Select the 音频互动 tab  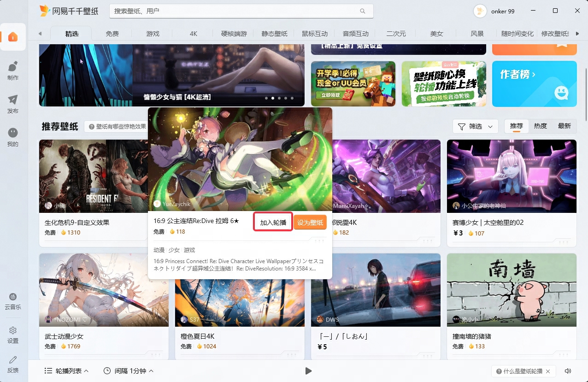[355, 34]
